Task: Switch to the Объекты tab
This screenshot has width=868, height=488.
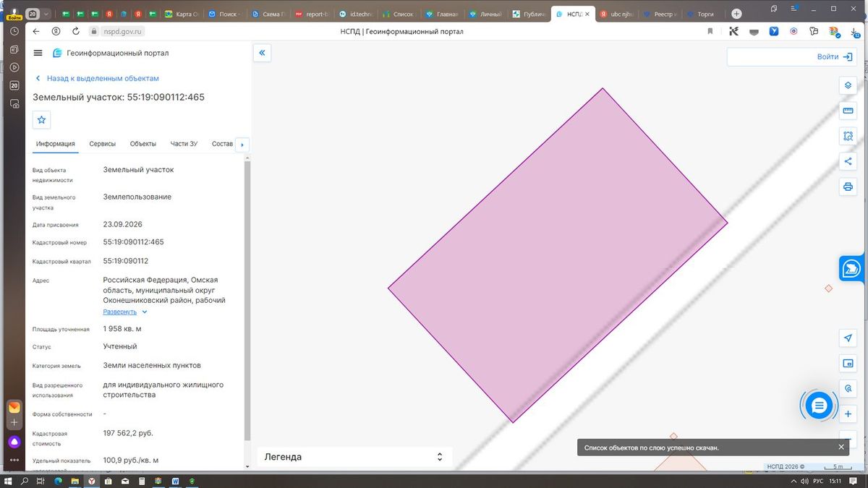Action: 143,144
